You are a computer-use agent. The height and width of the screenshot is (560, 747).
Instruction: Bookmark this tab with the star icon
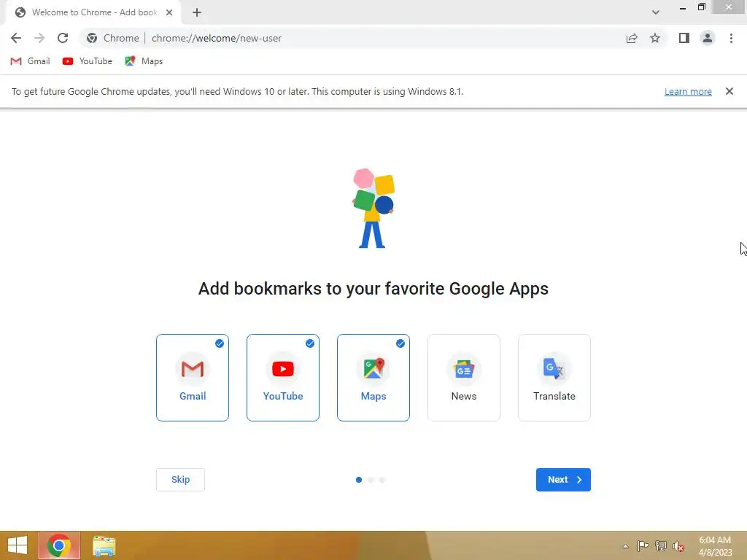tap(655, 38)
